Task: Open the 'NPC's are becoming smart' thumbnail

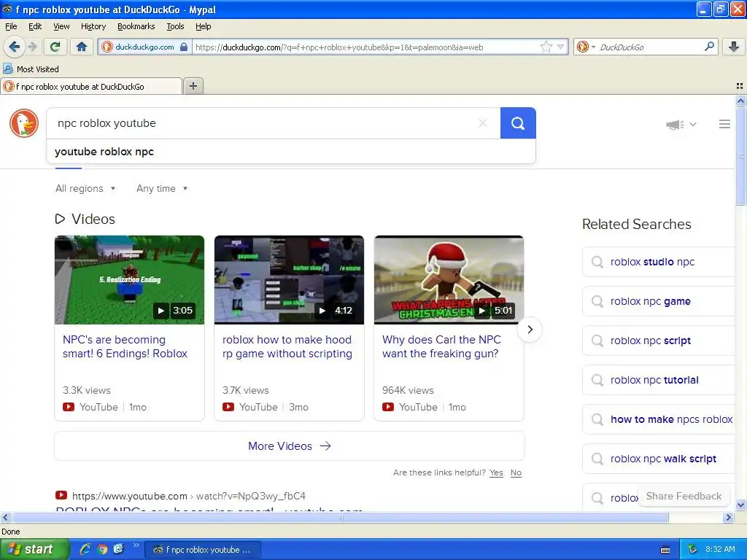Action: point(130,280)
